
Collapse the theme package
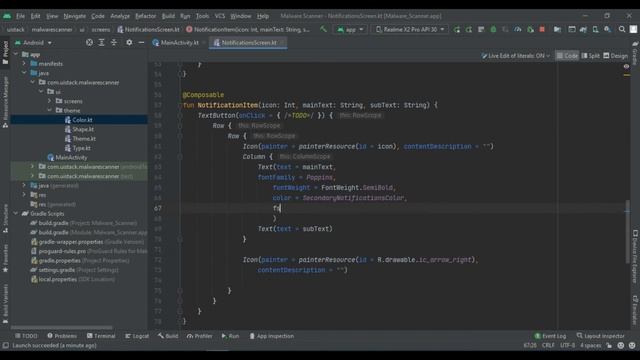click(x=50, y=110)
